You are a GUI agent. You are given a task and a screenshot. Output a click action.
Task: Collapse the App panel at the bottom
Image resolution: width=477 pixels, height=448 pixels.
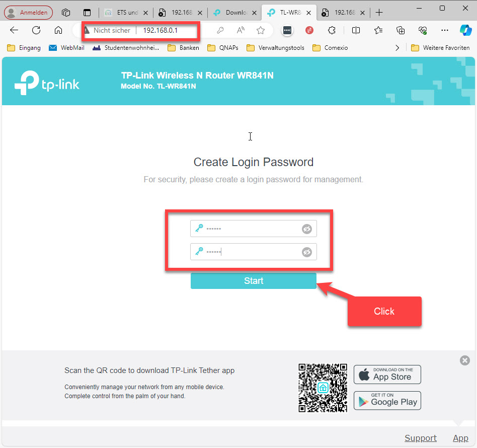tap(460, 438)
